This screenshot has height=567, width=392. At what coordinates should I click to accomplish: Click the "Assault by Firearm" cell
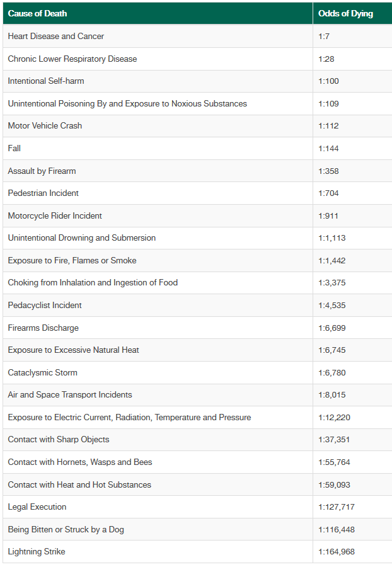(42, 171)
